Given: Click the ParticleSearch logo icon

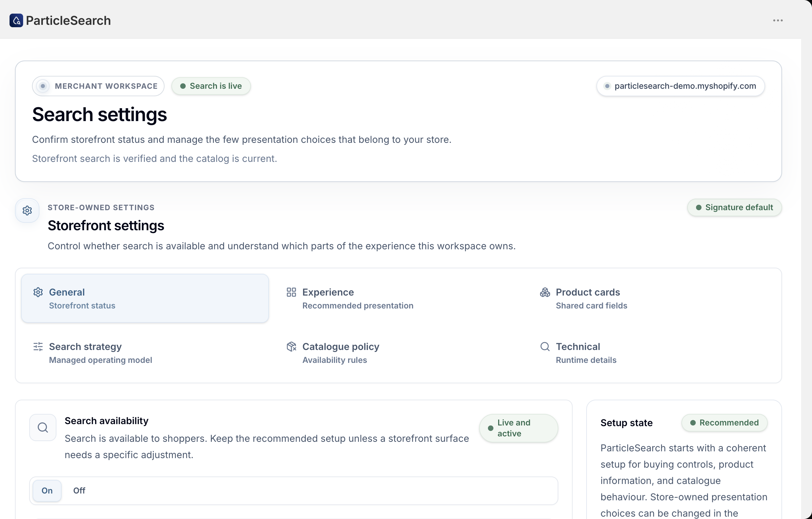Looking at the screenshot, I should click(x=16, y=20).
